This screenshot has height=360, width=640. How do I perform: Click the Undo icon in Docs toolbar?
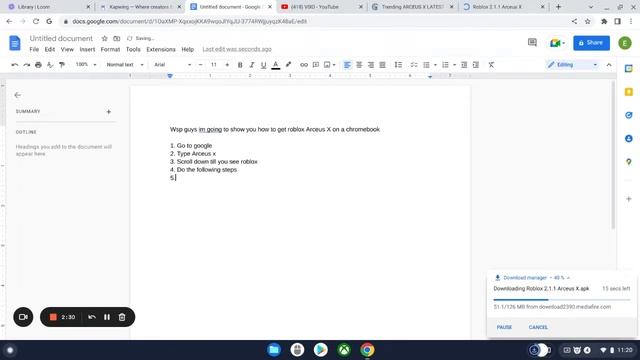click(x=15, y=65)
